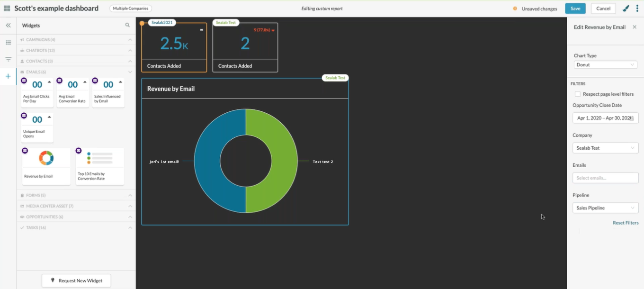Image resolution: width=644 pixels, height=289 pixels.
Task: Click the Save button
Action: coord(575,9)
